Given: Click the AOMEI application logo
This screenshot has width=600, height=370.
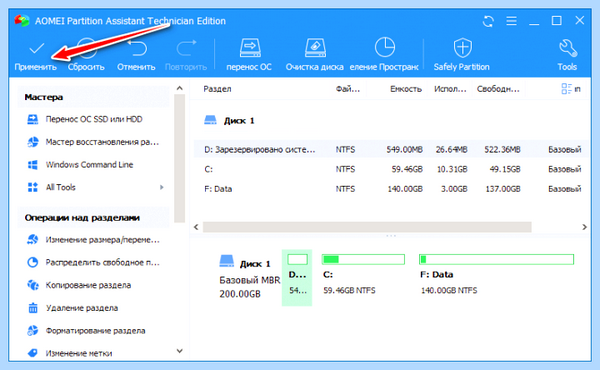Looking at the screenshot, I should point(22,20).
